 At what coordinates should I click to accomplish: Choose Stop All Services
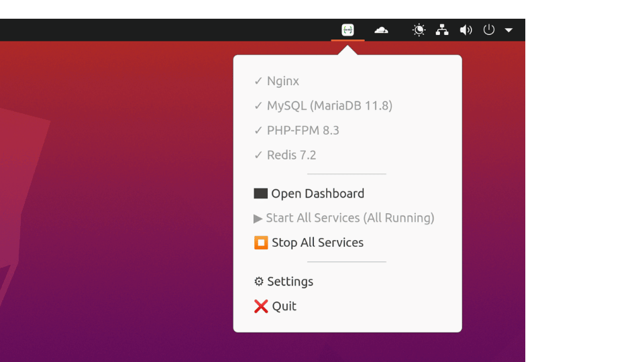pyautogui.click(x=347, y=243)
